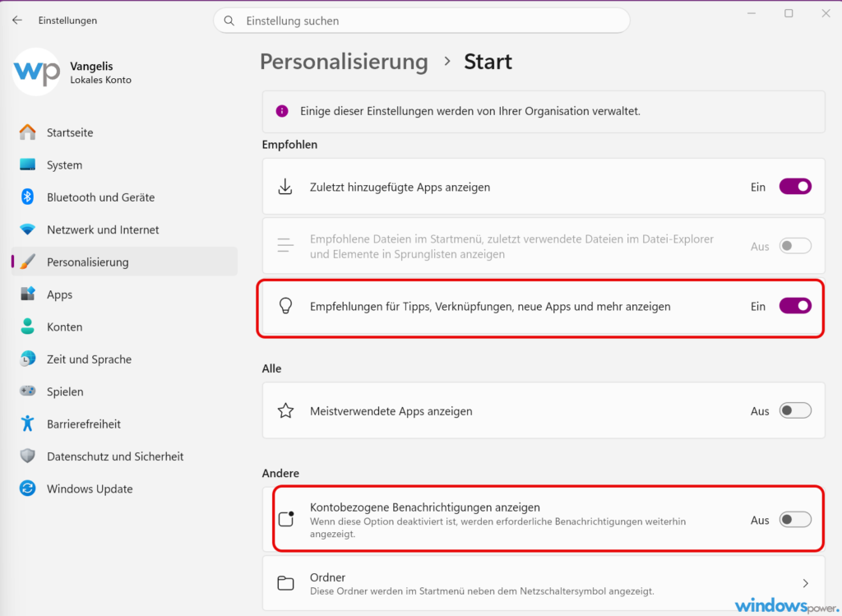
Task: Click the Andere section heading
Action: (x=280, y=473)
